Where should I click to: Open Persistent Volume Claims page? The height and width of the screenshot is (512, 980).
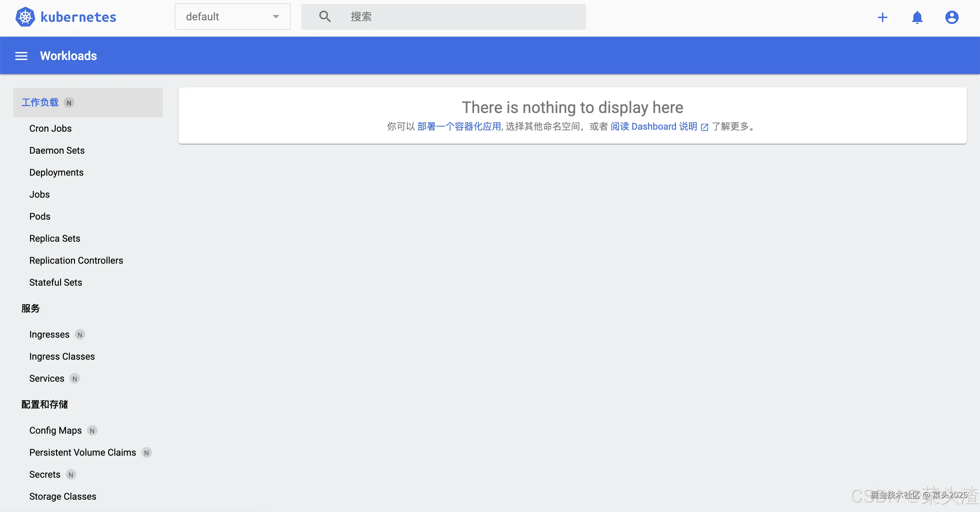click(83, 453)
